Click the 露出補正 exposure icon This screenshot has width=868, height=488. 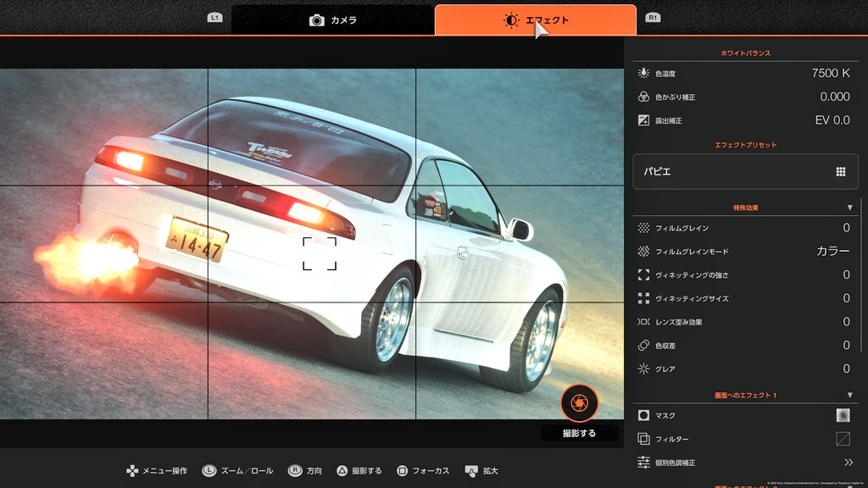coord(643,120)
